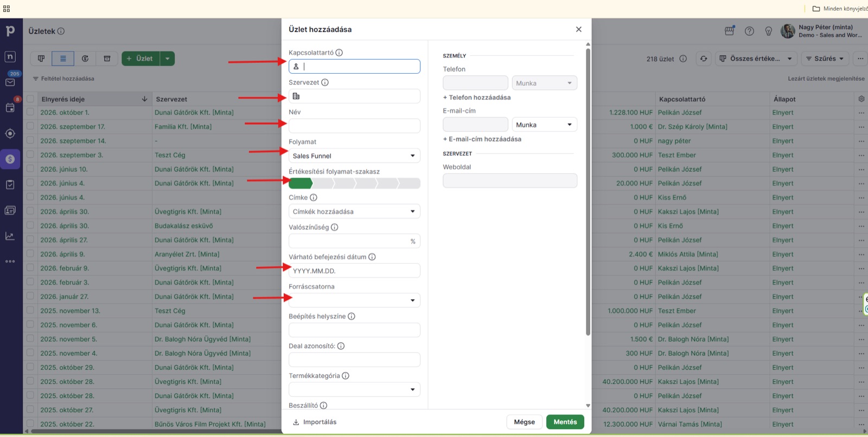This screenshot has height=437, width=868.
Task: Open the Címkék hozzáadása dropdown
Action: pos(354,211)
